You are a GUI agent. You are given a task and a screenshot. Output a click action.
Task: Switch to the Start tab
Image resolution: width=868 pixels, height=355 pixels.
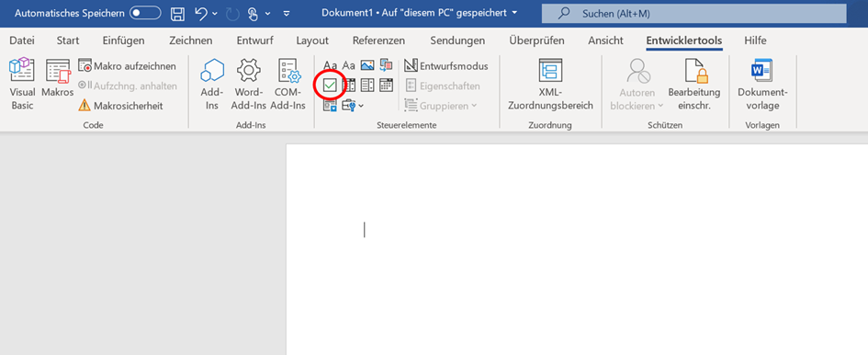(68, 40)
